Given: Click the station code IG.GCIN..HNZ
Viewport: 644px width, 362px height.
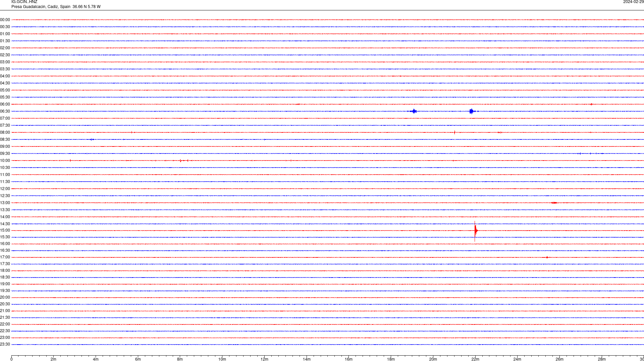Looking at the screenshot, I should pyautogui.click(x=24, y=2).
